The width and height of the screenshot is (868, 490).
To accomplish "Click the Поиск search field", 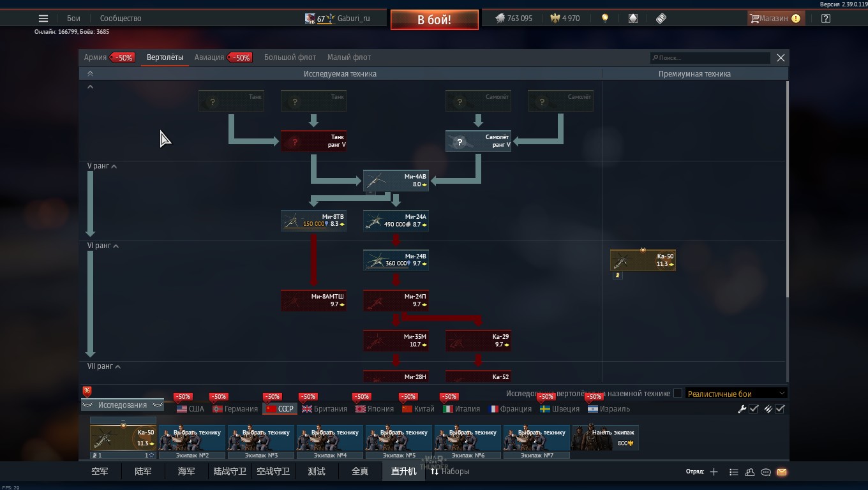I will point(710,57).
